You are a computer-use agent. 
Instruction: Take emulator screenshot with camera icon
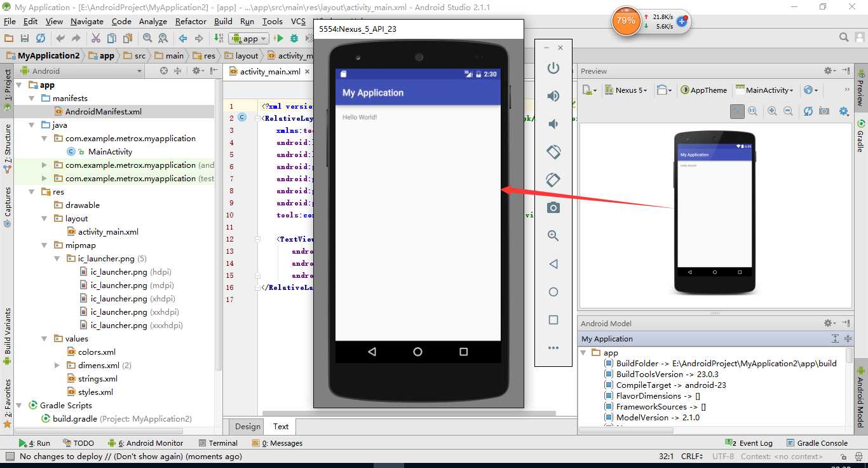click(553, 208)
